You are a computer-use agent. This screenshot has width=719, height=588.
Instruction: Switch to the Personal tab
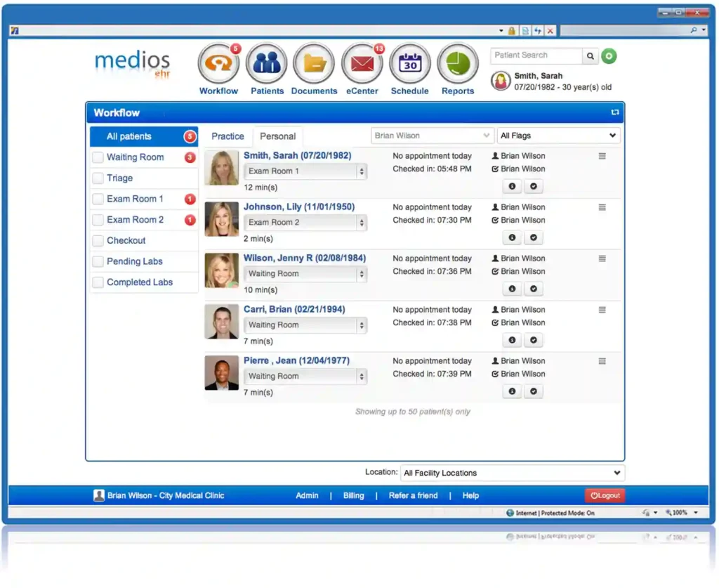click(x=277, y=136)
